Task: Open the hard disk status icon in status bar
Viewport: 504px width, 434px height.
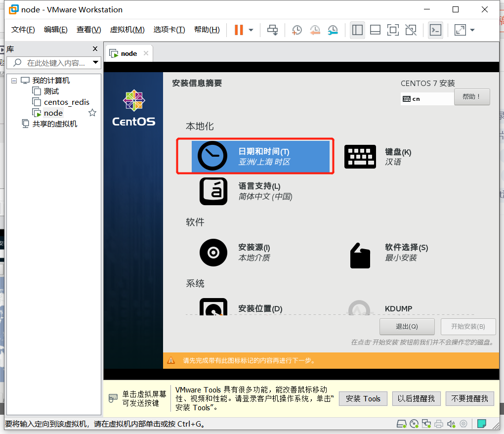Action: point(401,424)
